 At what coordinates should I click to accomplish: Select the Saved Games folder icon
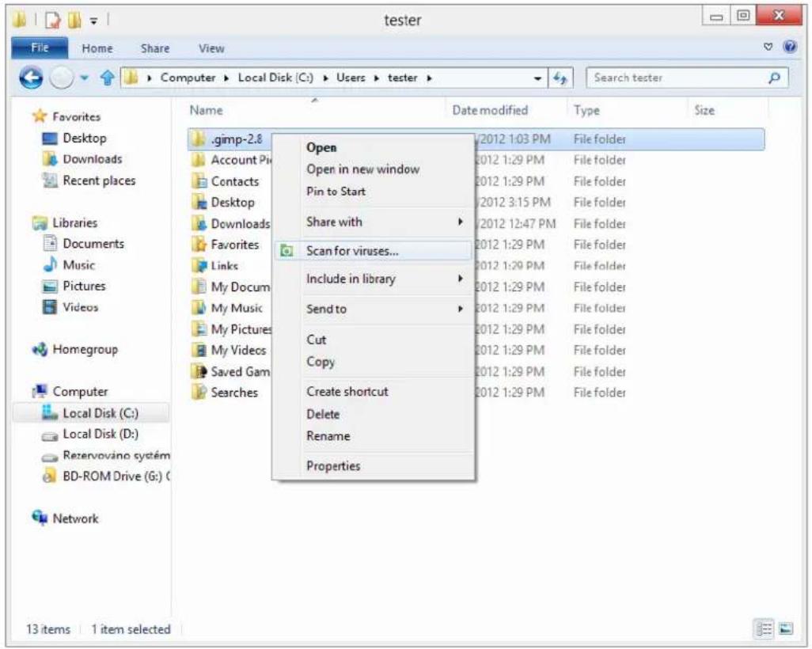point(199,371)
